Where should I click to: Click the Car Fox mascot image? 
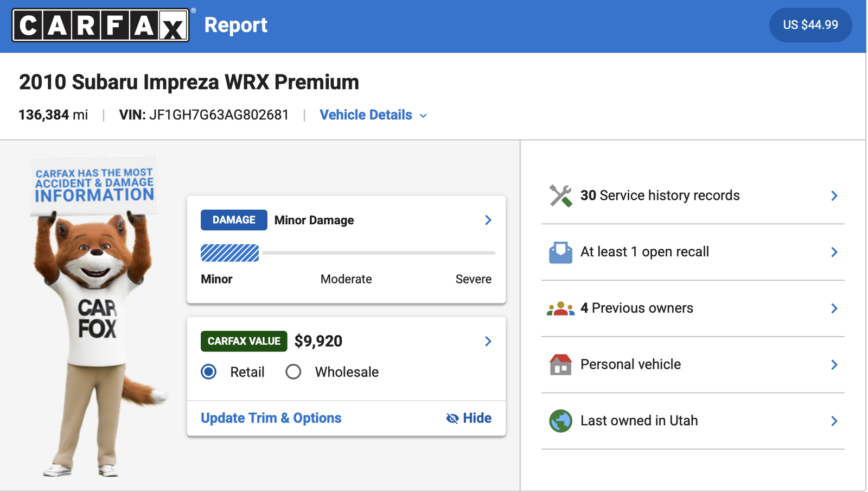click(x=96, y=326)
